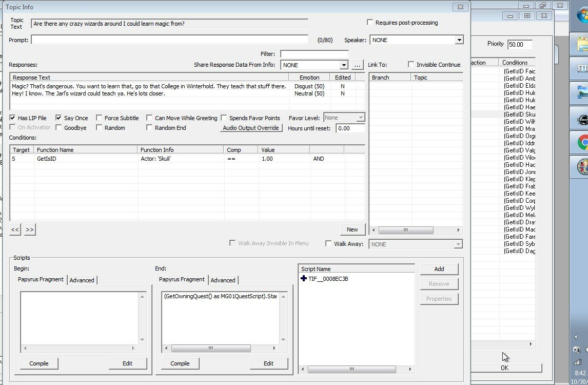Open the Favor Level dropdown
The height and width of the screenshot is (385, 588).
(360, 118)
